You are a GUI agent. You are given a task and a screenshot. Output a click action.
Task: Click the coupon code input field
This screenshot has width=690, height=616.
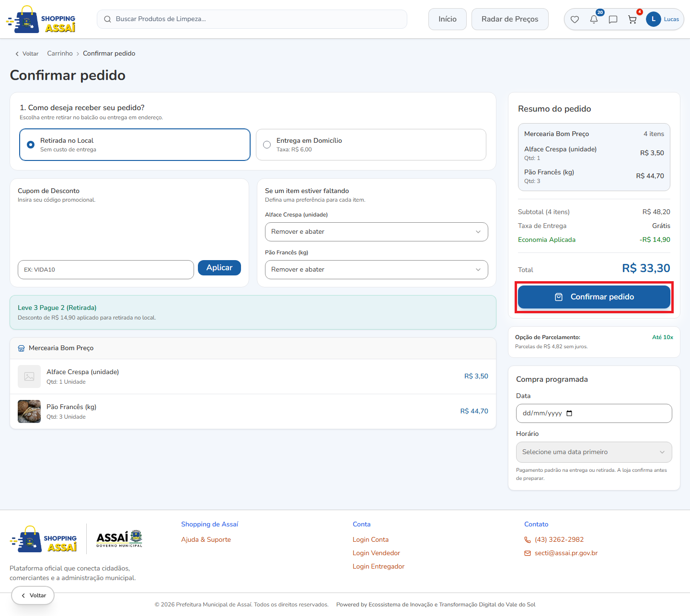(106, 270)
